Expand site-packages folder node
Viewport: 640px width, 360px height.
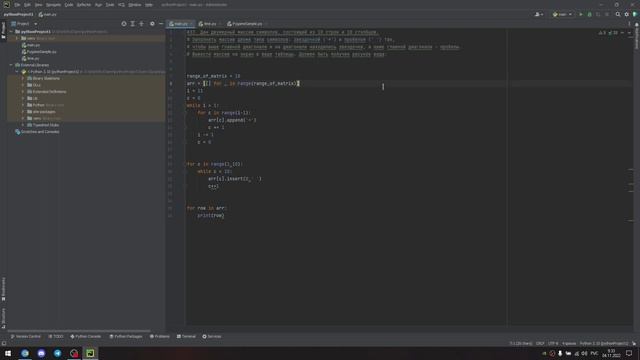pos(23,111)
